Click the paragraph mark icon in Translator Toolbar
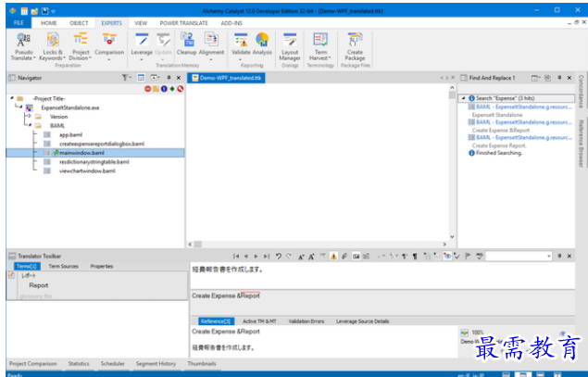The image size is (588, 377). point(415,257)
